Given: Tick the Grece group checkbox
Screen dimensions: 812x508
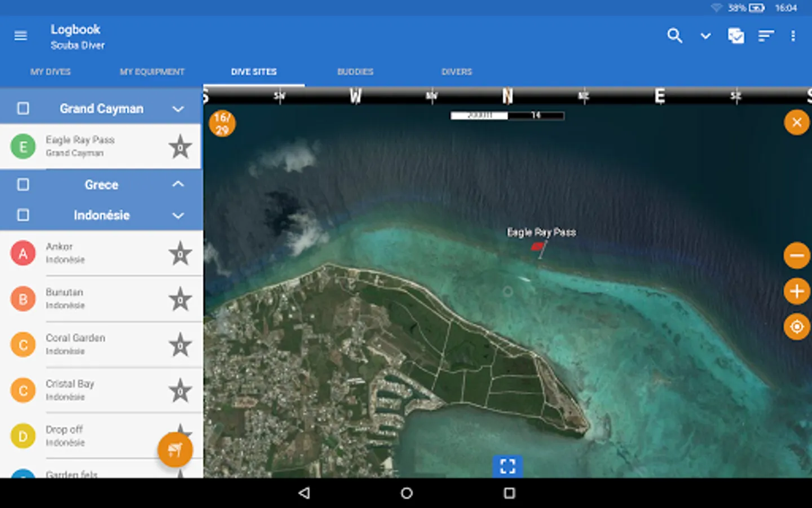Looking at the screenshot, I should pos(23,185).
